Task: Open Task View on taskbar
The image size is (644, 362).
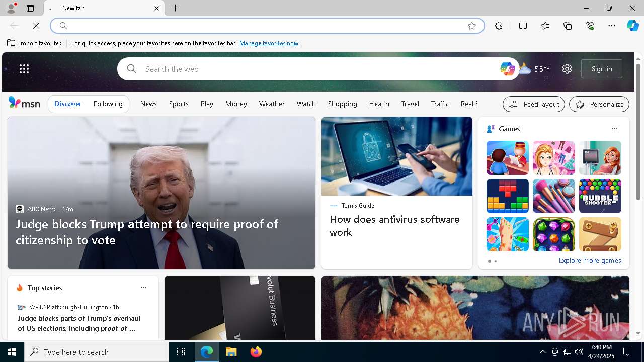Action: (x=181, y=352)
